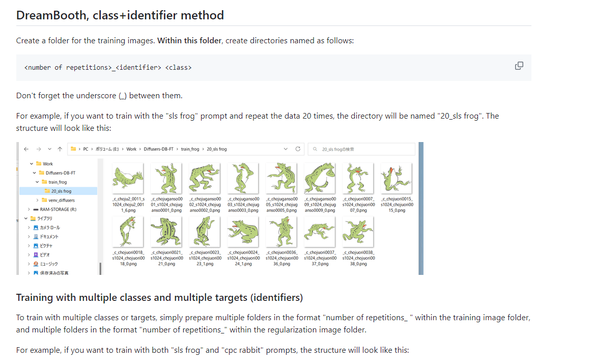
Task: Collapse the Work folder tree node
Action: coord(32,164)
